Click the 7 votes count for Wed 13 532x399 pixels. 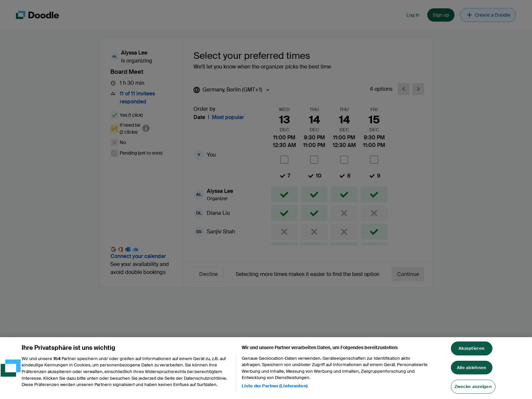click(285, 176)
